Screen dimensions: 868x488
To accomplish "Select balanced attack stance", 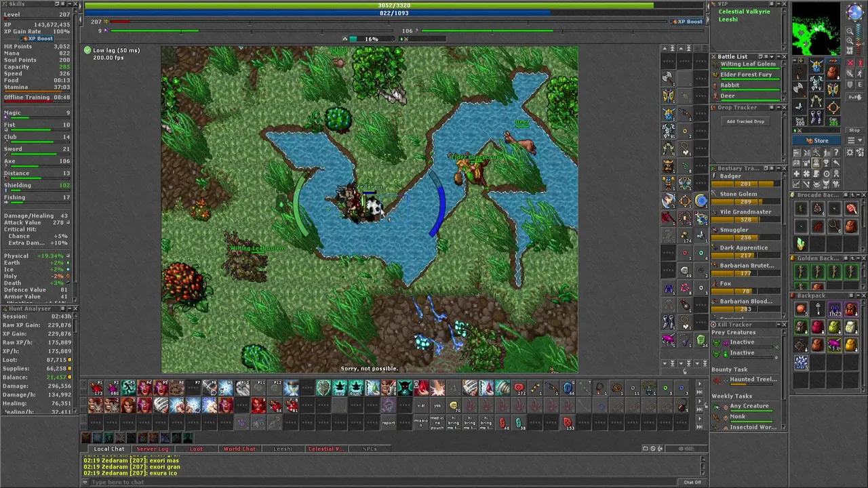I will 850,73.
